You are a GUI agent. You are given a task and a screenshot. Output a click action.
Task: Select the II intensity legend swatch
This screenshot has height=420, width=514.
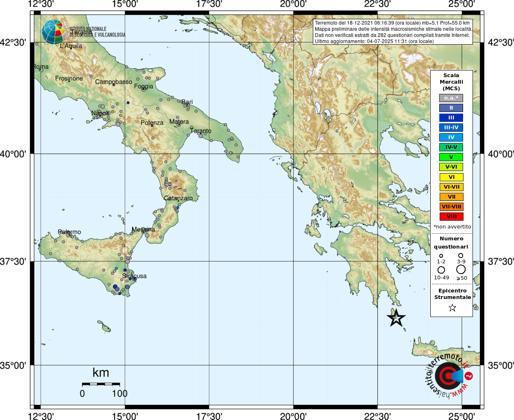click(x=451, y=108)
